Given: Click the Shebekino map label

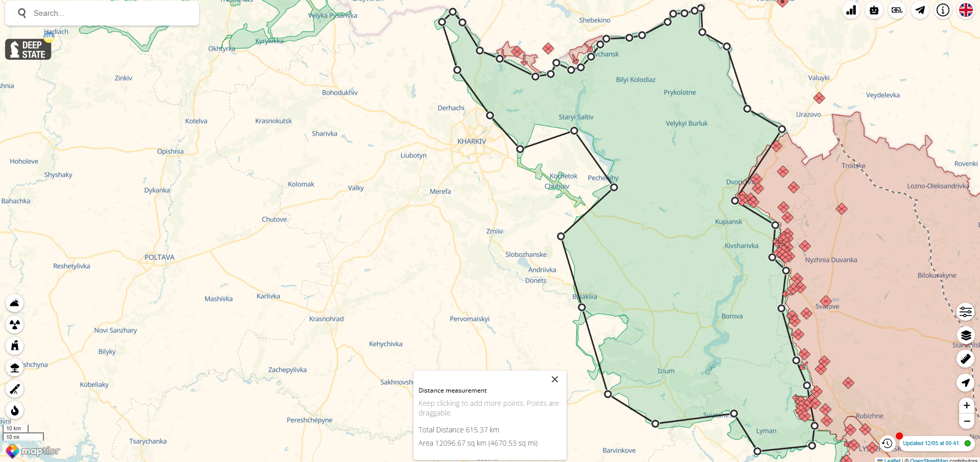Looking at the screenshot, I should pos(595,20).
